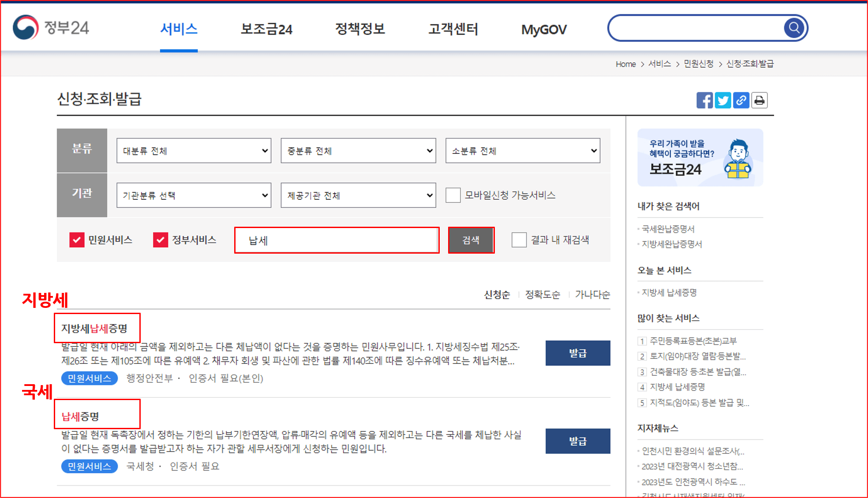
Task: Open the 대분류 전체 dropdown
Action: coord(193,150)
